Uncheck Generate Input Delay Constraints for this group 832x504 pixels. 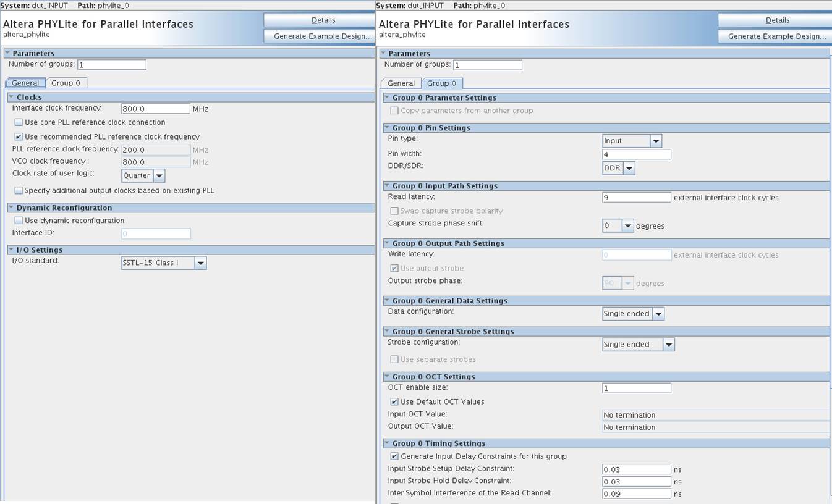tap(394, 456)
